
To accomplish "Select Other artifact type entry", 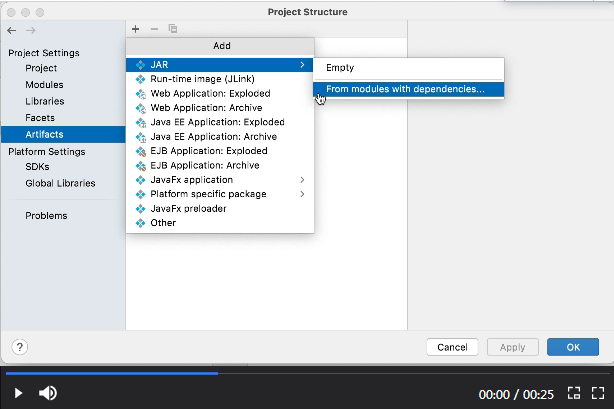I will [x=220, y=223].
